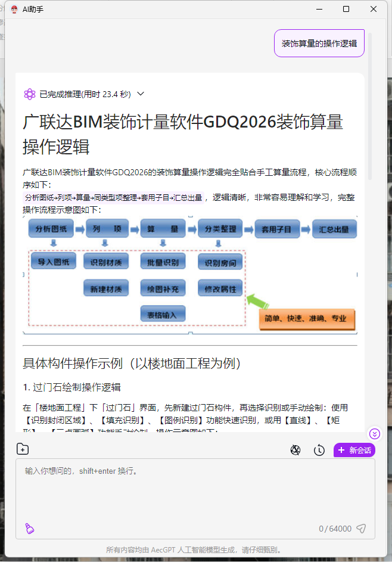Screen dimensions: 392x562
Task: Expand the 已完成推理 reasoning chevron
Action: point(141,94)
